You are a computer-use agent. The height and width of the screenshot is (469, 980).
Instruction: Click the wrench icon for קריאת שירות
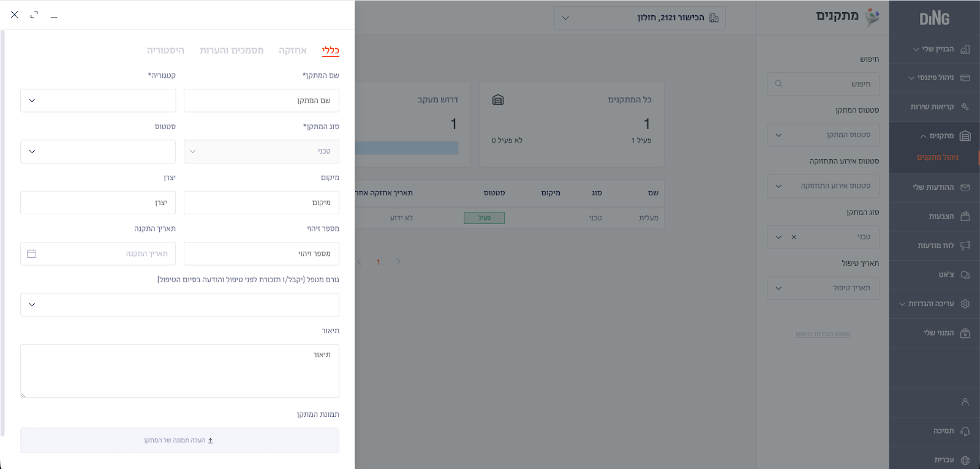pyautogui.click(x=965, y=107)
